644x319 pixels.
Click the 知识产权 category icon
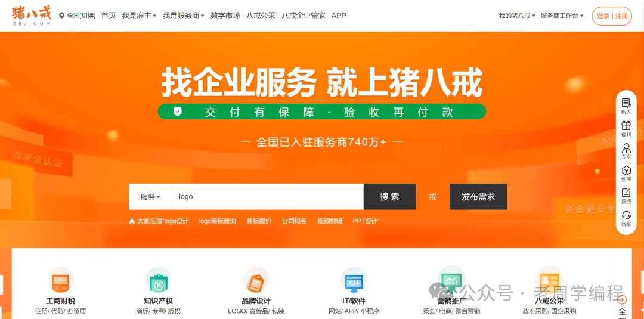pos(158,280)
